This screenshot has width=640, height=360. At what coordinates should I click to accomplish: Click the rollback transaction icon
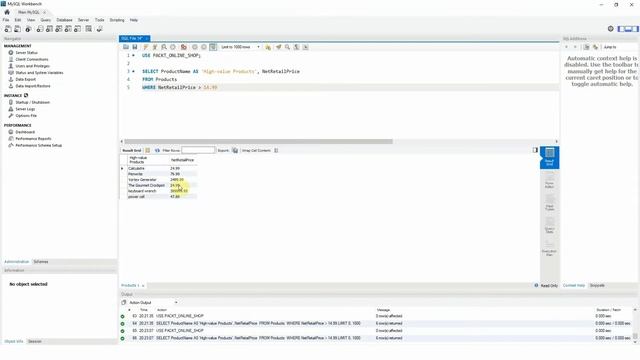tap(204, 47)
